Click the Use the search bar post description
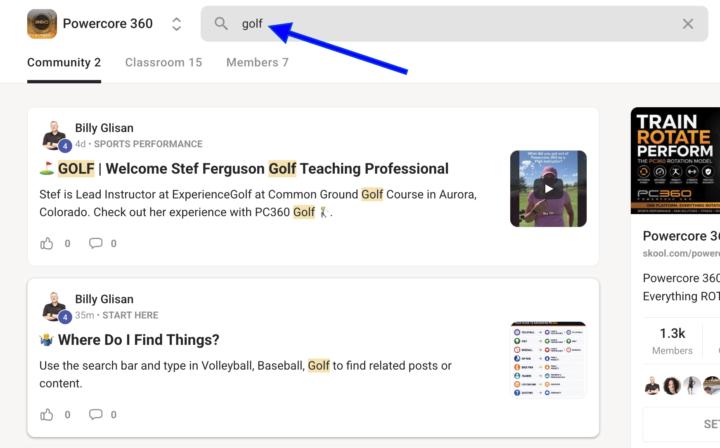The width and height of the screenshot is (720, 448). coord(245,375)
